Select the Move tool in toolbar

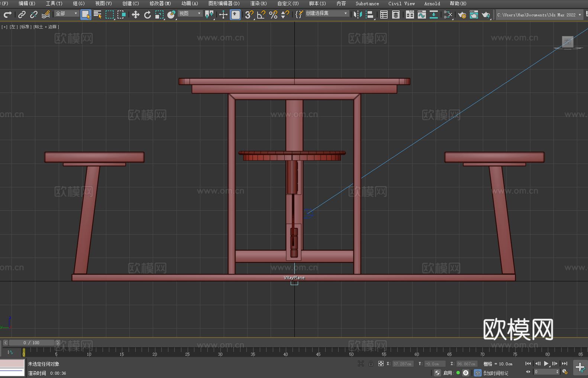pos(135,14)
